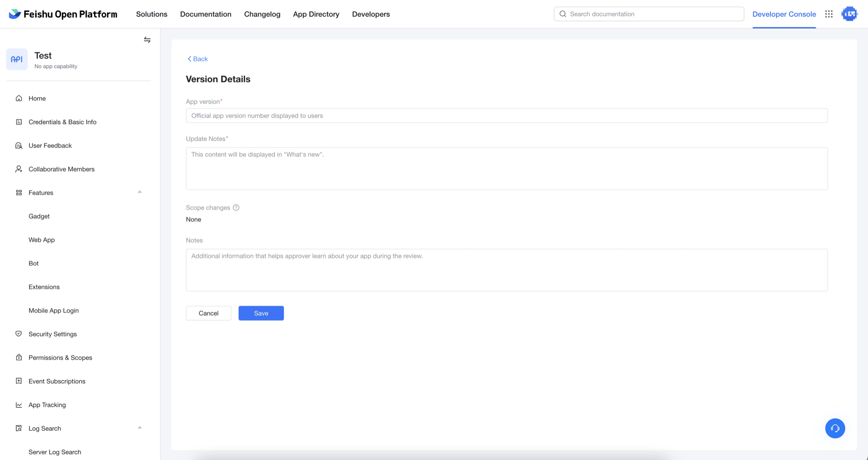868x460 pixels.
Task: Click the Save button
Action: 261,313
